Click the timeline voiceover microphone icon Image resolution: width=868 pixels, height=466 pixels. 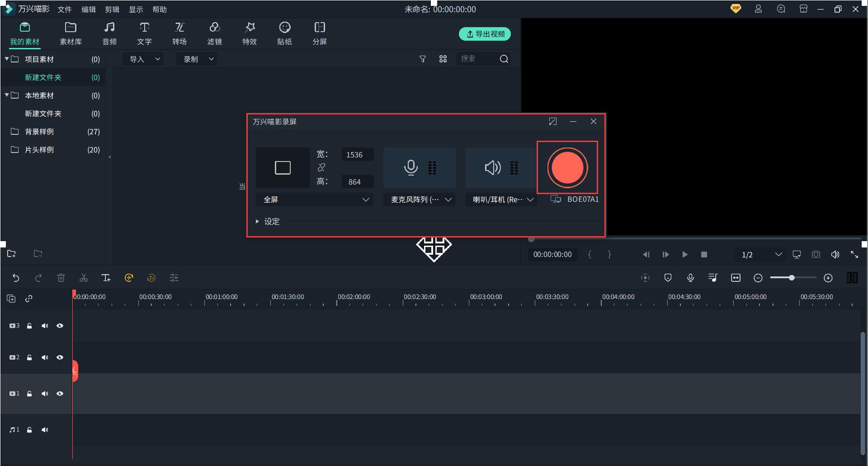pos(690,278)
